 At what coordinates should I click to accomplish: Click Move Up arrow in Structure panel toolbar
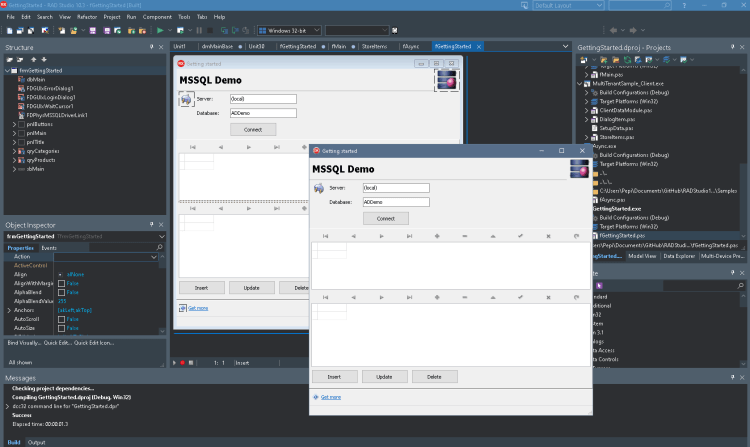(x=33, y=59)
